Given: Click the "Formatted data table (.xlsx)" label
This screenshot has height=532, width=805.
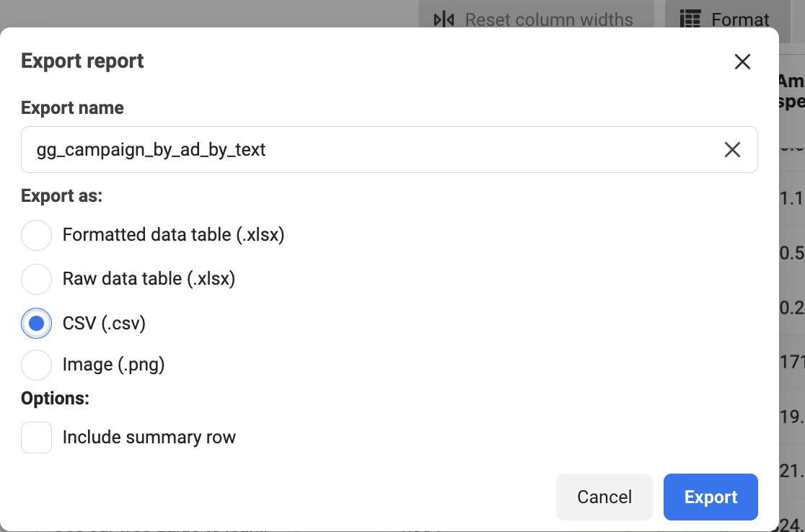Looking at the screenshot, I should (173, 235).
